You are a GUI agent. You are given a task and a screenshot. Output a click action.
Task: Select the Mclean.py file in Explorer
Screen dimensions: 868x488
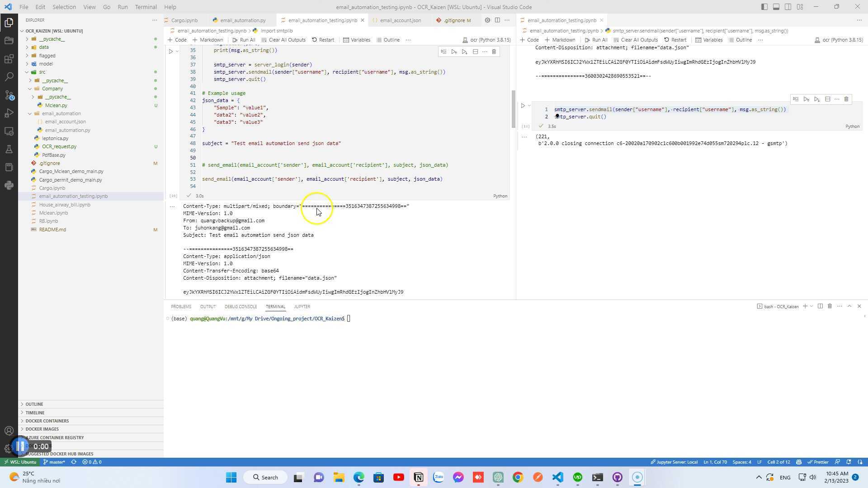56,105
